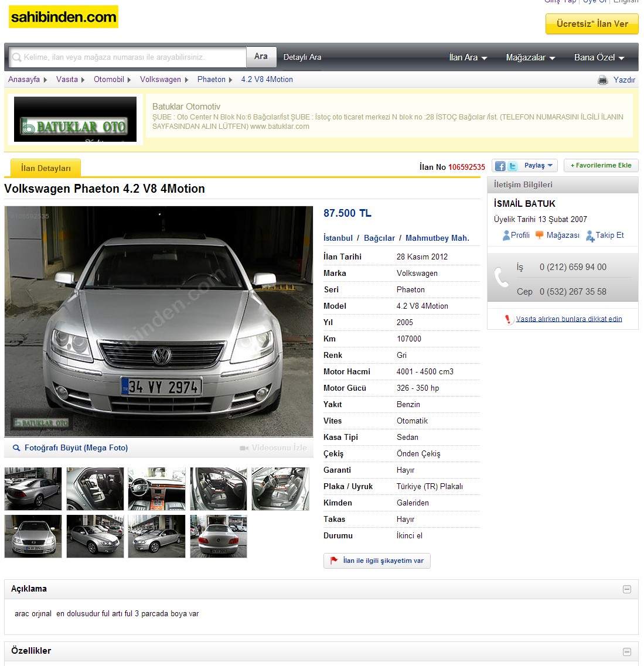Open the İlan Ara dropdown menu
644x666 pixels.
click(x=468, y=57)
